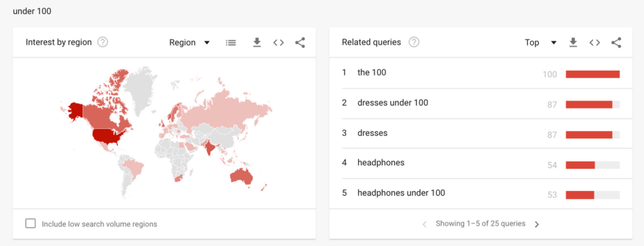This screenshot has height=246, width=644.
Task: Click the 'under 100' search term label
Action: click(x=32, y=11)
